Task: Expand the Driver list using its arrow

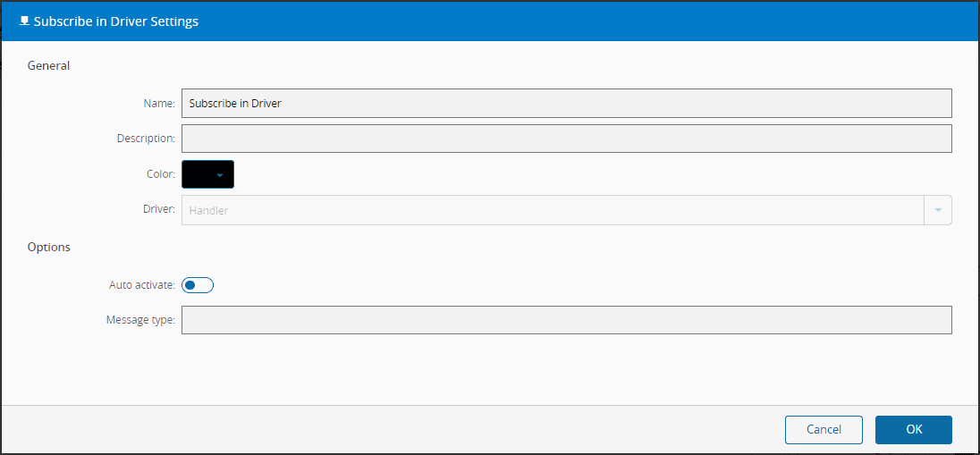Action: [938, 210]
